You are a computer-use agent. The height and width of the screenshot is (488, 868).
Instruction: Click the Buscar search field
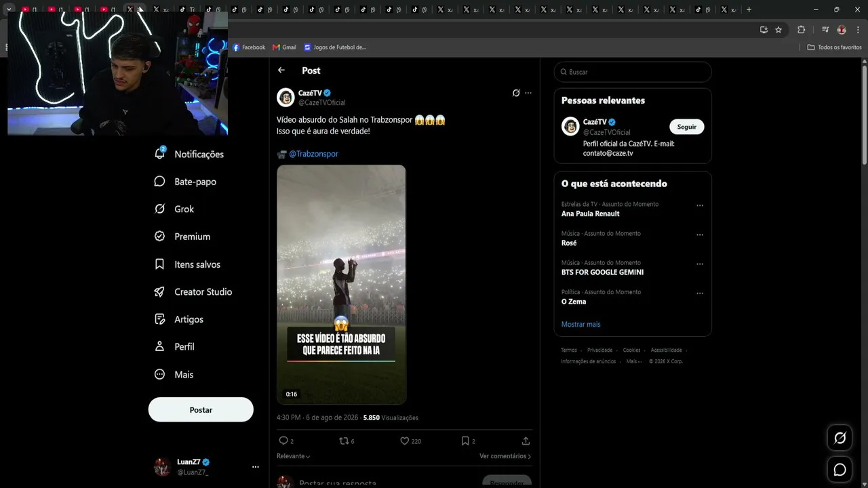pos(633,72)
